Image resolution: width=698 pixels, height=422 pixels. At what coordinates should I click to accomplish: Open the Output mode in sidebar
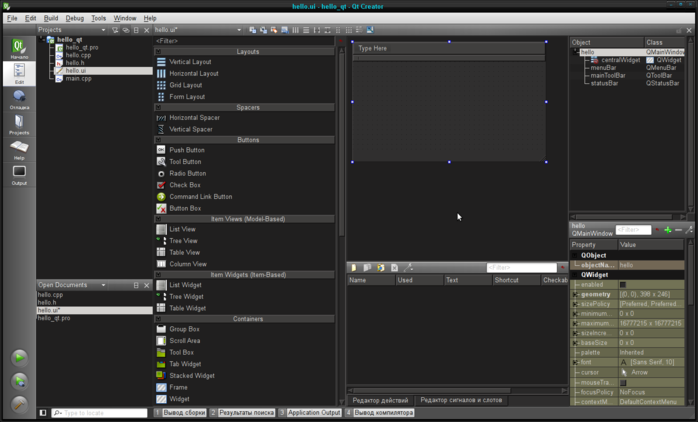[19, 175]
